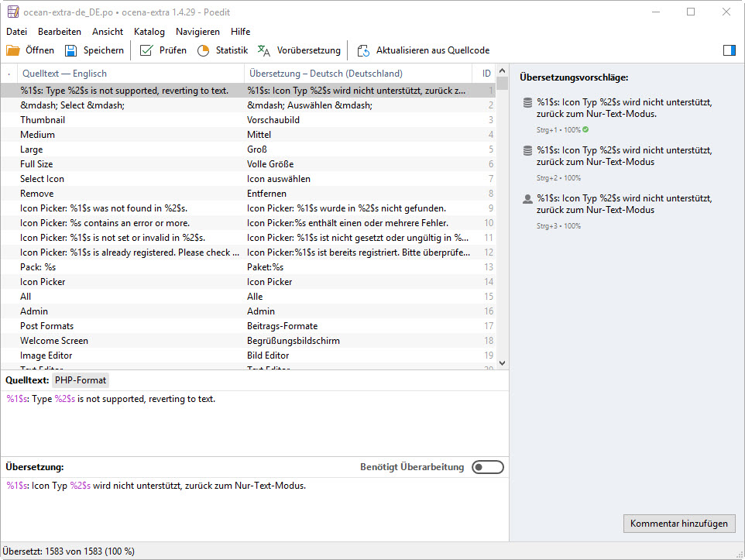Select row 'Icon Picker: %s contains an error'
The height and width of the screenshot is (560, 745).
[248, 223]
